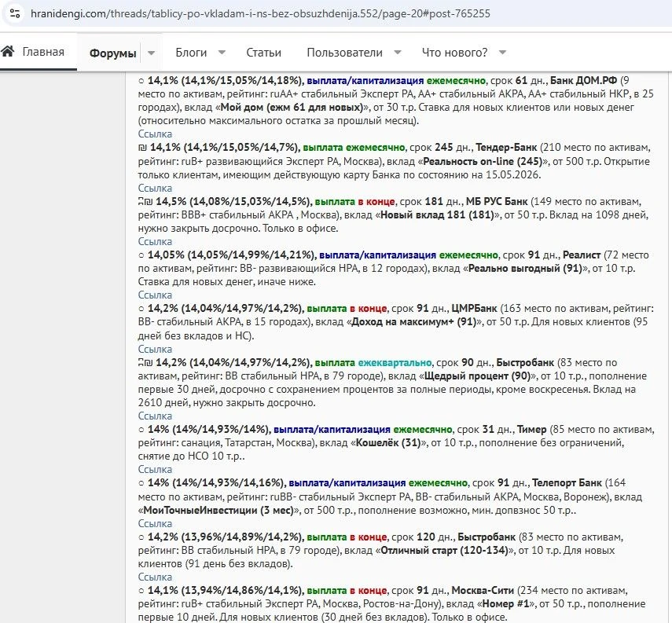Click the circle marker before Телепорт Банк 14% rate
The width and height of the screenshot is (672, 623).
(141, 483)
